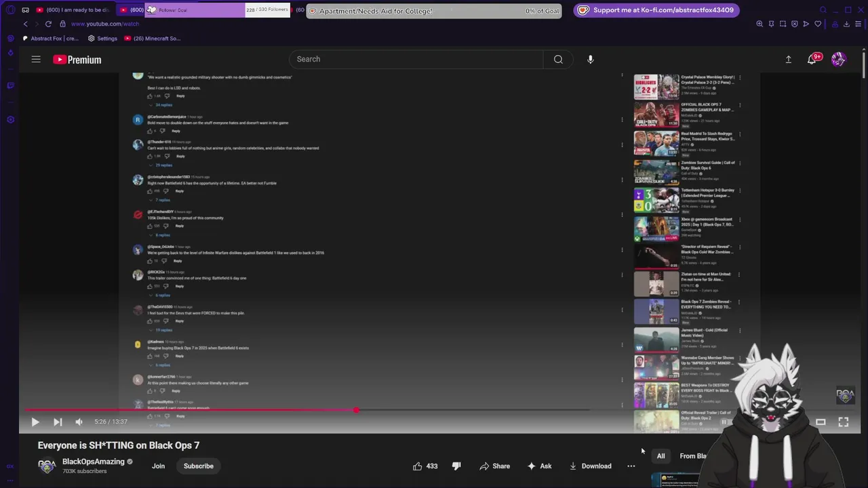Open options for Zlatan on time video
The height and width of the screenshot is (488, 868).
(740, 274)
